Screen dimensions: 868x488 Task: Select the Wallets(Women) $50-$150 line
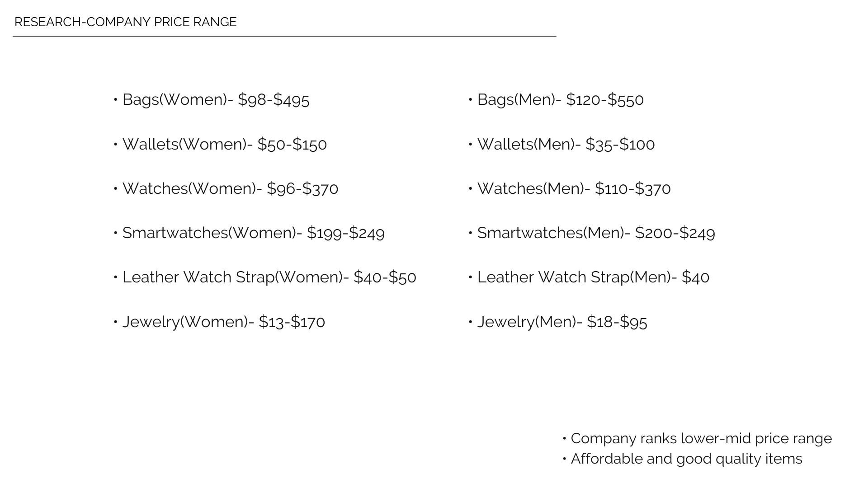(220, 144)
